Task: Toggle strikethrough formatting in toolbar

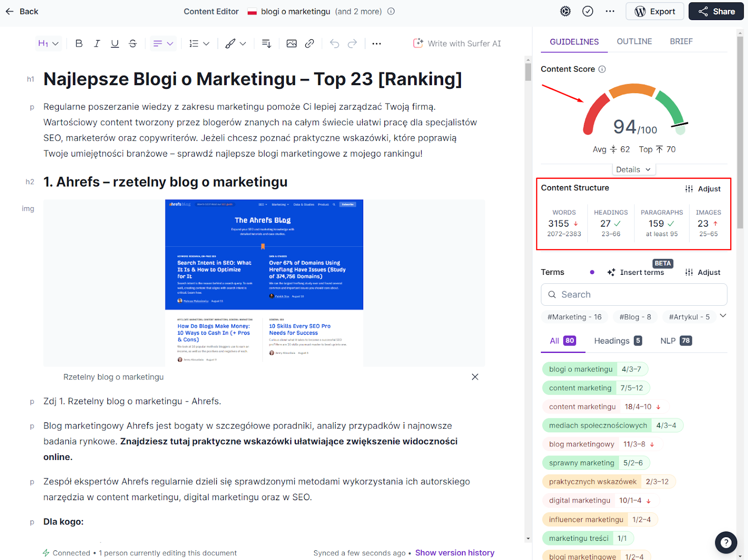Action: tap(133, 43)
